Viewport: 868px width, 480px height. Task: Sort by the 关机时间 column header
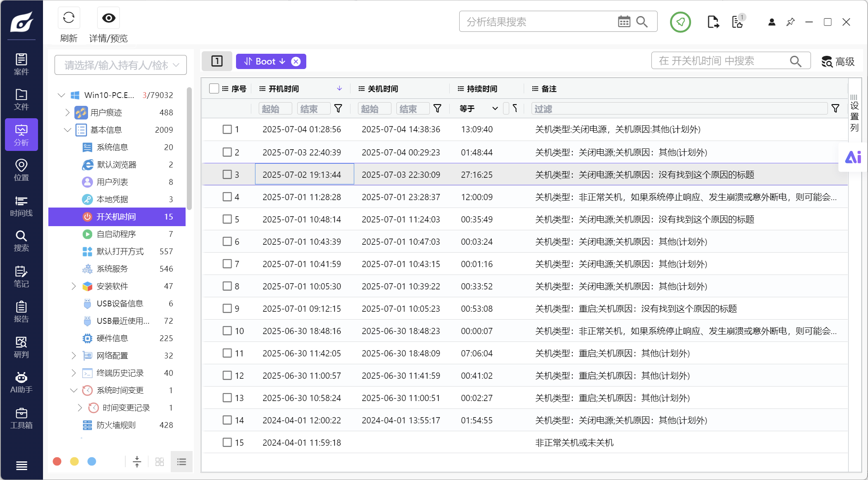[x=383, y=88]
